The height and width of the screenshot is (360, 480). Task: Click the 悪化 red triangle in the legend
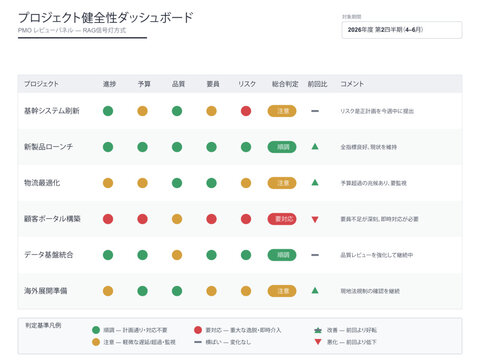(x=318, y=342)
